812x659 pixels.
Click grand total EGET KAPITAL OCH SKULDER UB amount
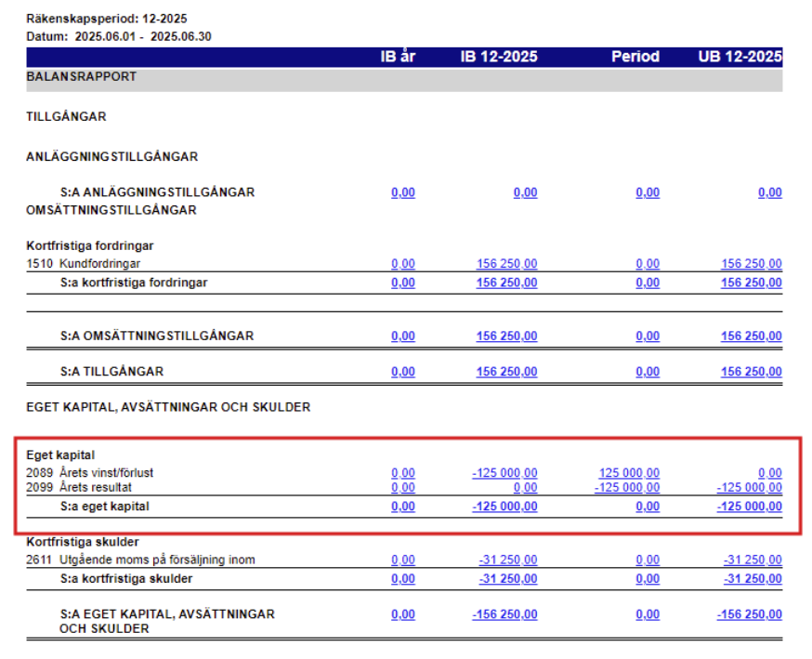point(749,614)
